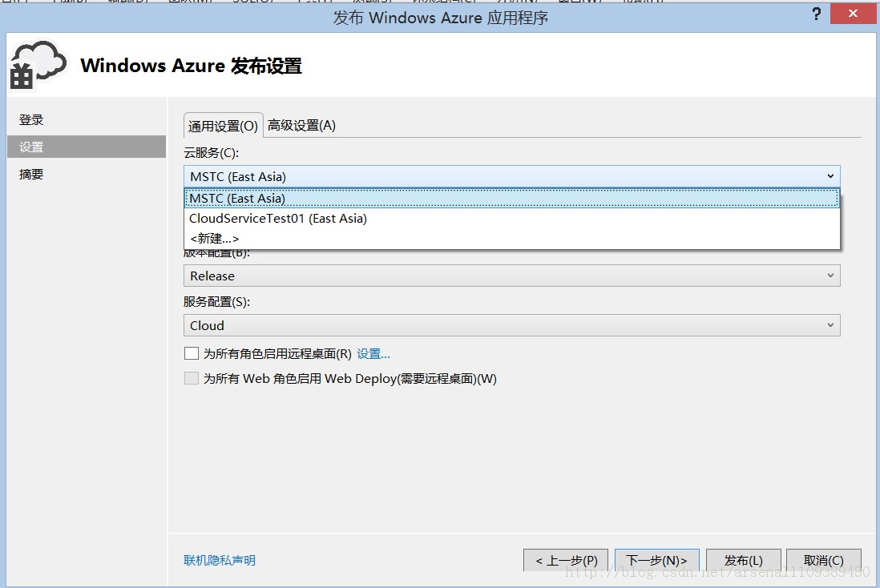Open the 联机隐私声明 privacy link
The image size is (880, 588).
[x=220, y=560]
